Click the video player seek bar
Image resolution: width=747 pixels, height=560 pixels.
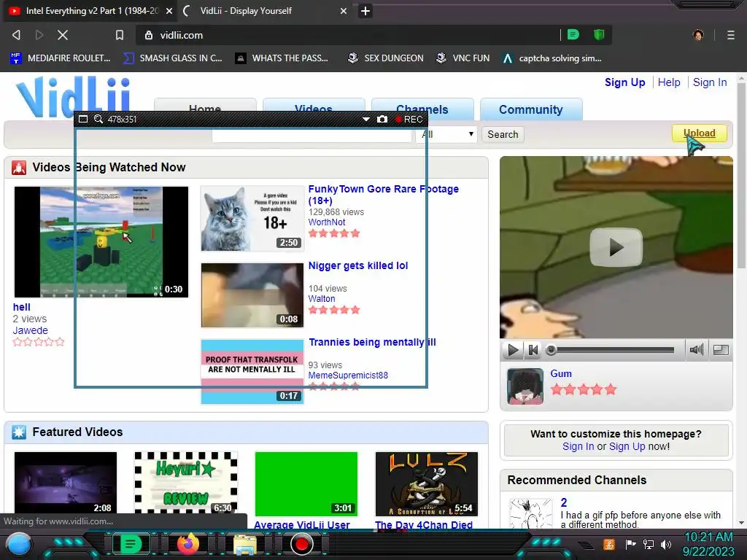(612, 351)
